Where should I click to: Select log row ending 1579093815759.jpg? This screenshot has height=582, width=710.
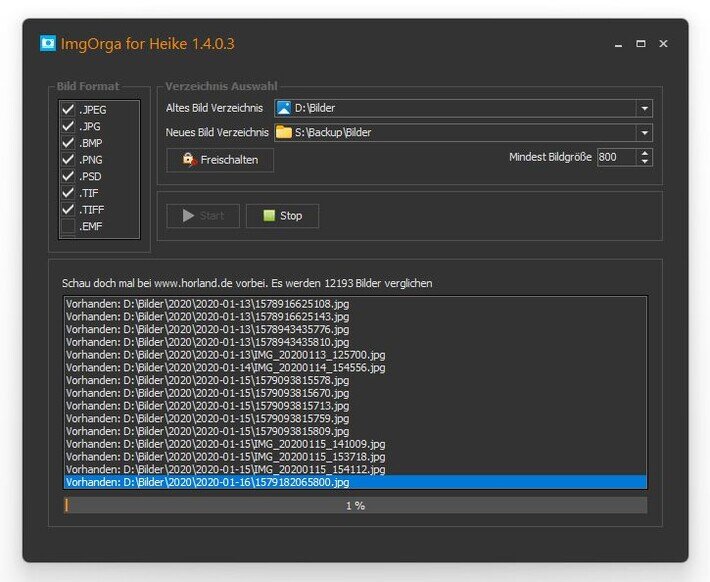355,418
